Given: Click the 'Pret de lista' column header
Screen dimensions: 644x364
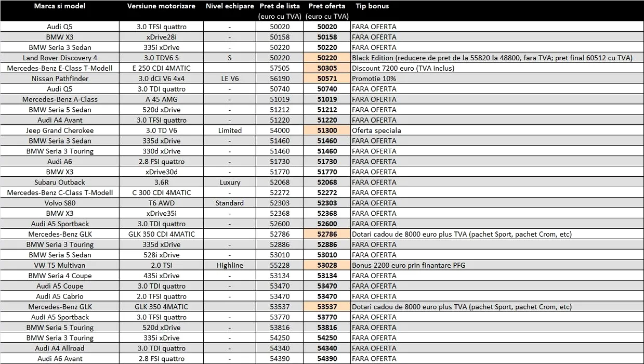Looking at the screenshot, I should point(280,6).
